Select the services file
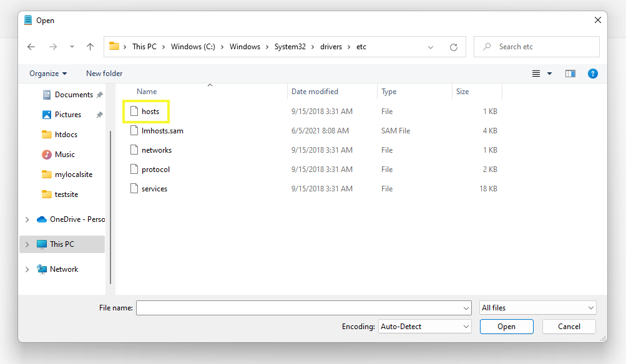Image resolution: width=626 pixels, height=364 pixels. pyautogui.click(x=154, y=189)
